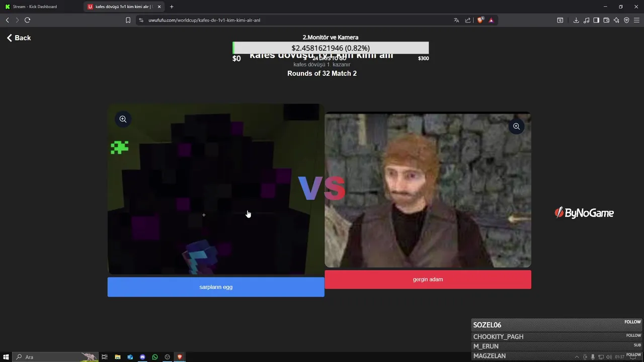Pick the bearded man picture
Viewport: 644px width, 362px height.
coord(428,190)
